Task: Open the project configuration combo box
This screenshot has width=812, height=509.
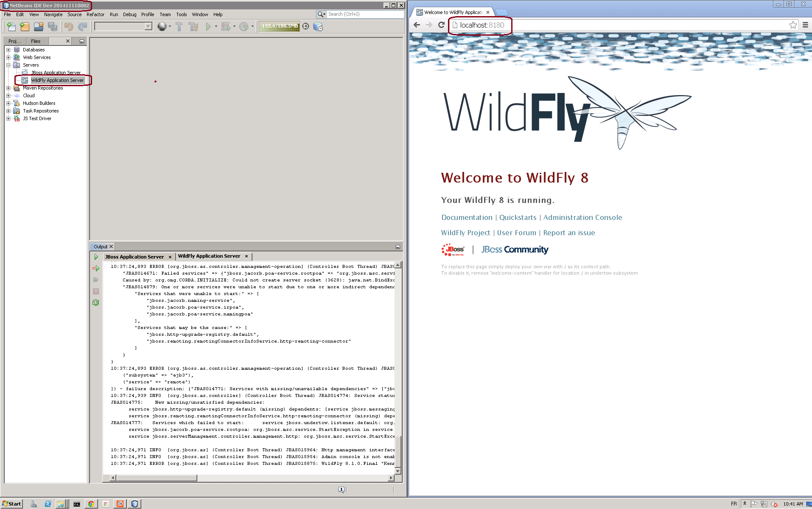Action: (123, 26)
